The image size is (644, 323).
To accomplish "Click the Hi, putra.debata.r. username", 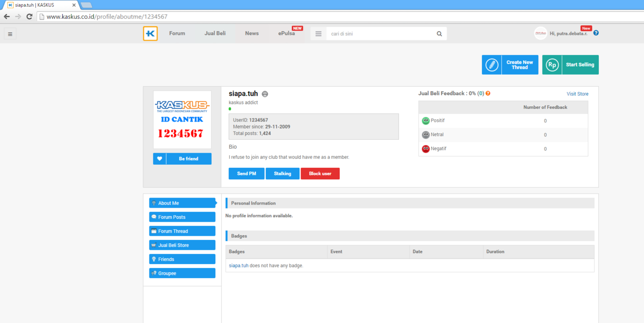I will coord(569,33).
